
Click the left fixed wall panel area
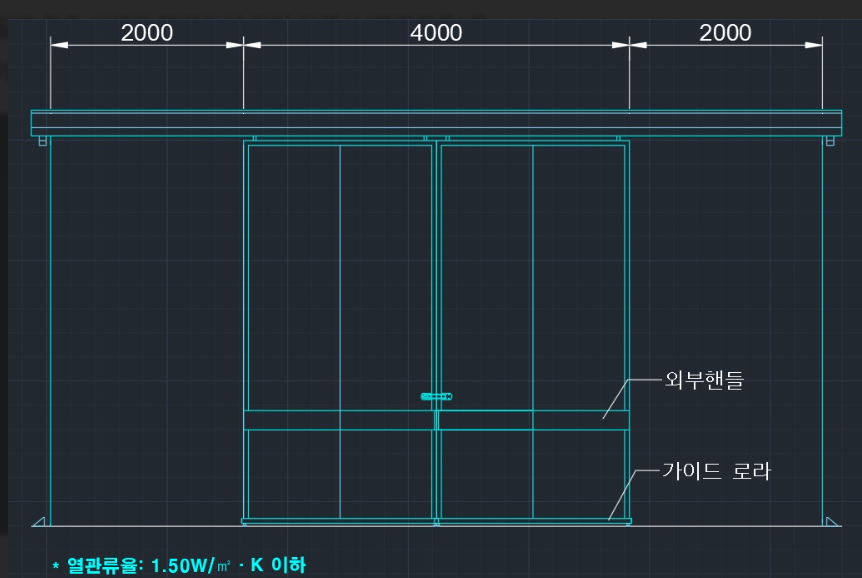[x=146, y=330]
